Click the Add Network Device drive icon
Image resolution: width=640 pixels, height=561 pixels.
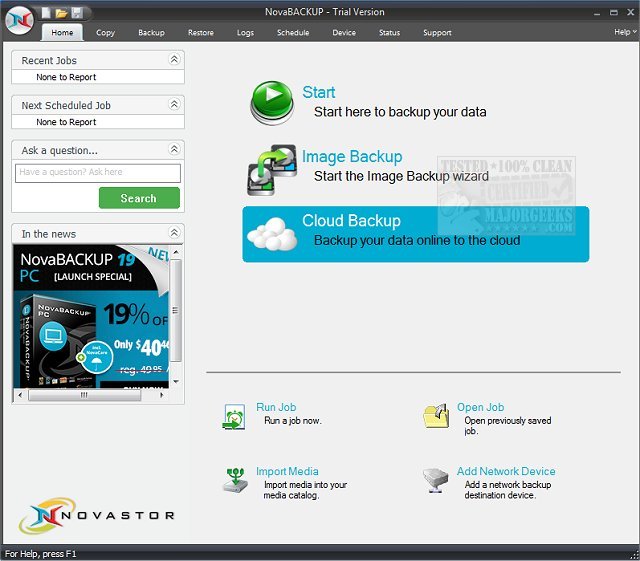[436, 481]
